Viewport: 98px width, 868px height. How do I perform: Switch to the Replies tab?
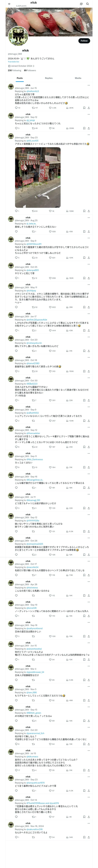[49, 78]
